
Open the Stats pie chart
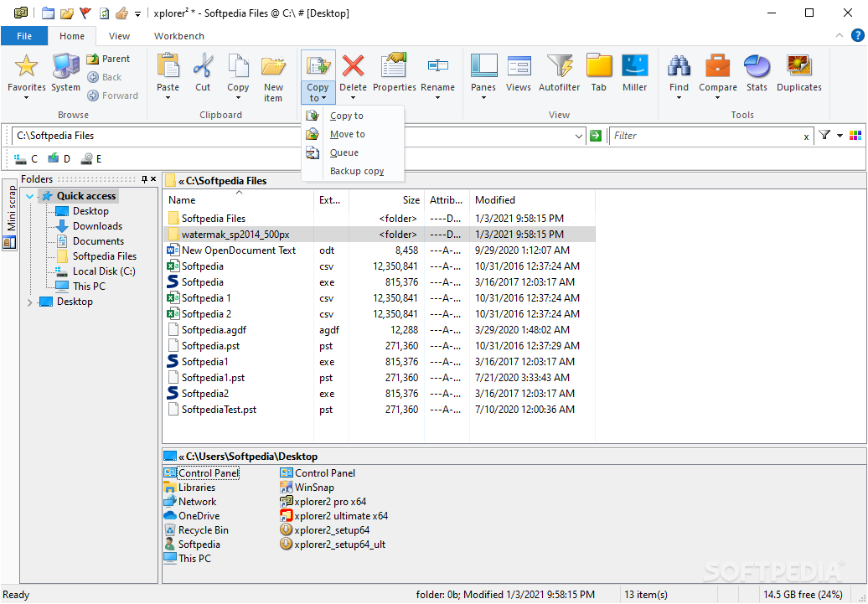(x=757, y=66)
